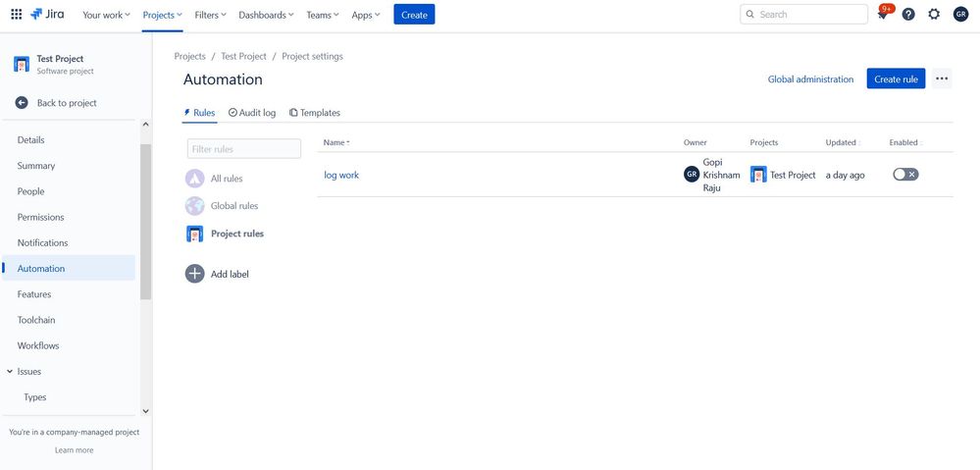Click the GR owner avatar in rule row
This screenshot has height=470, width=980.
[x=692, y=175]
